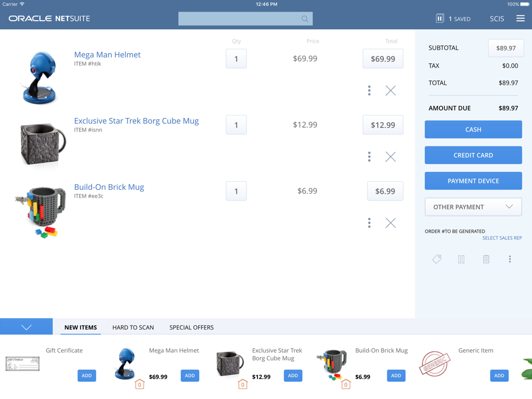This screenshot has height=399, width=532.
Task: Tap Gift Certificate thumbnail image
Action: click(22, 364)
